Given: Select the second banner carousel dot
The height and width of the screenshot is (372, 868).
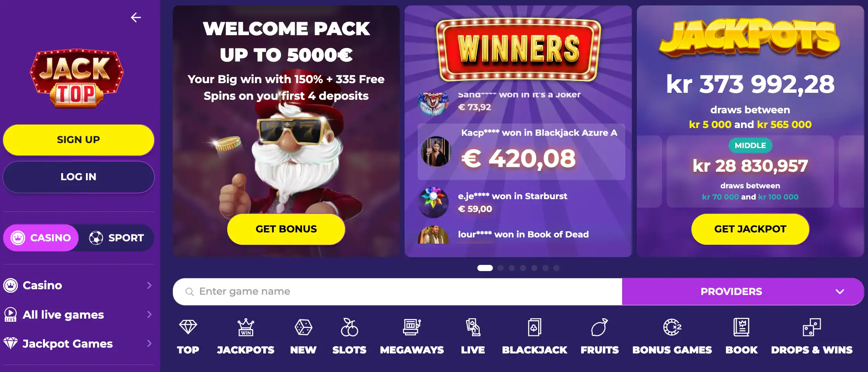Looking at the screenshot, I should point(501,268).
